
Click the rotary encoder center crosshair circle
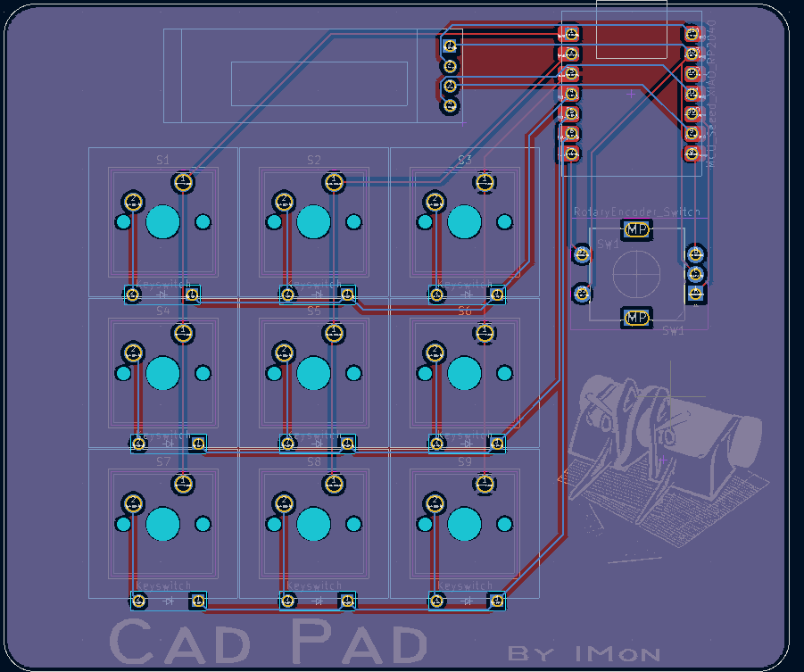tap(637, 272)
